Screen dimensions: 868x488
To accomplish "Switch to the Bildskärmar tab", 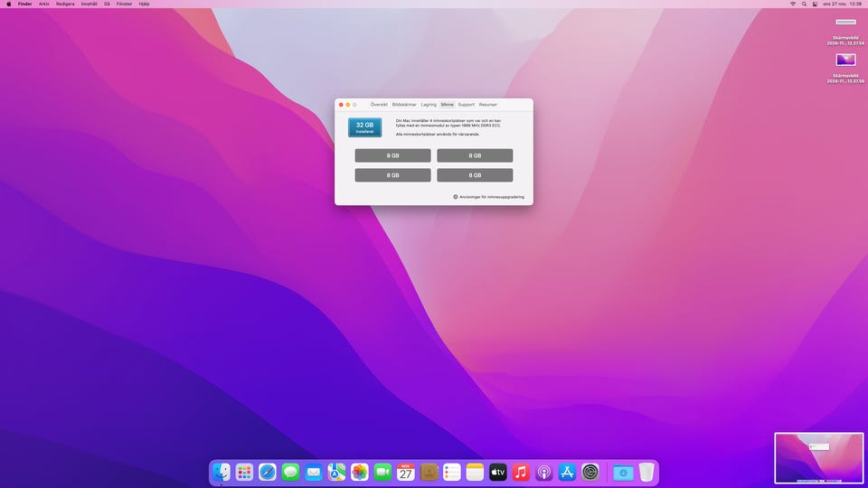I will (x=404, y=105).
